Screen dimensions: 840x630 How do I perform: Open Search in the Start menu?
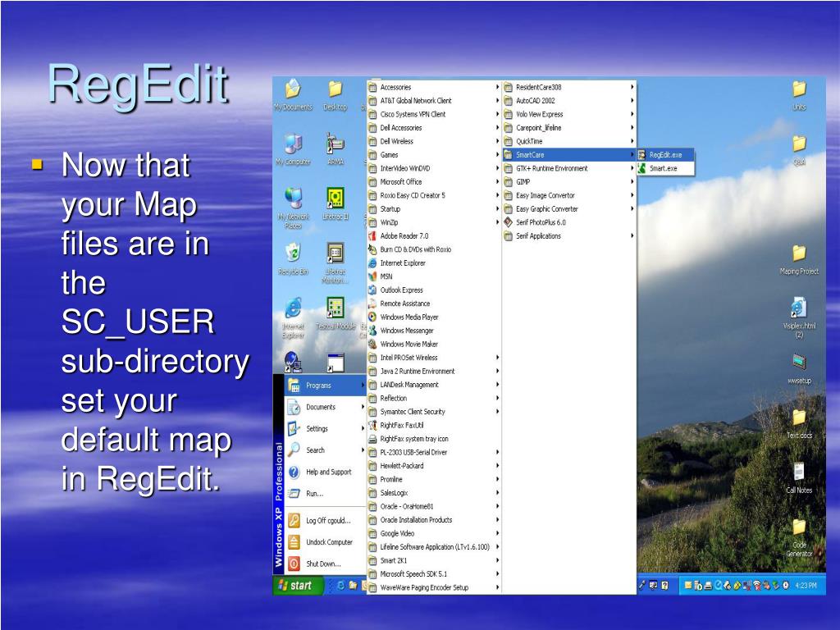pyautogui.click(x=325, y=450)
